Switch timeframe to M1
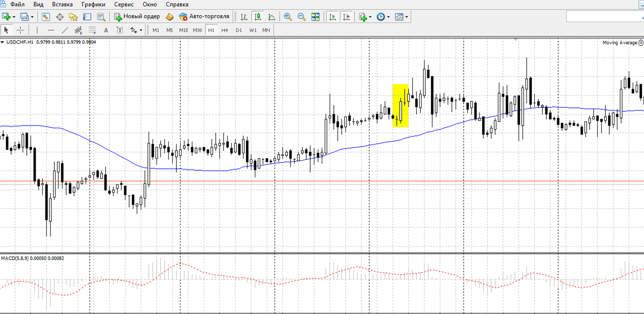Image resolution: width=644 pixels, height=314 pixels. (156, 30)
